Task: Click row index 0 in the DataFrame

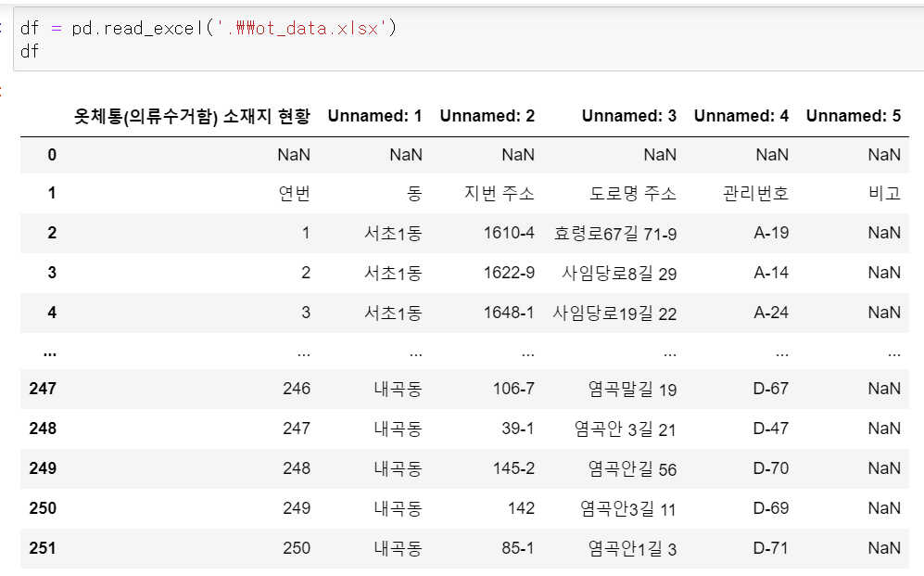Action: click(x=51, y=154)
